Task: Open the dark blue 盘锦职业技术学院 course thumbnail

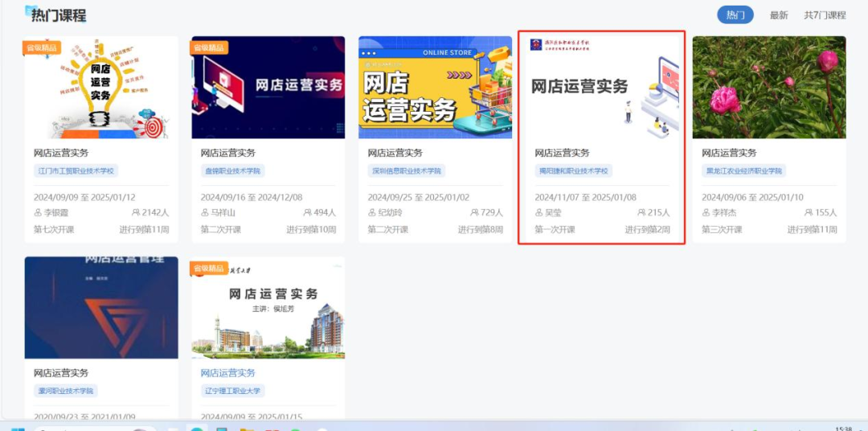Action: (268, 88)
